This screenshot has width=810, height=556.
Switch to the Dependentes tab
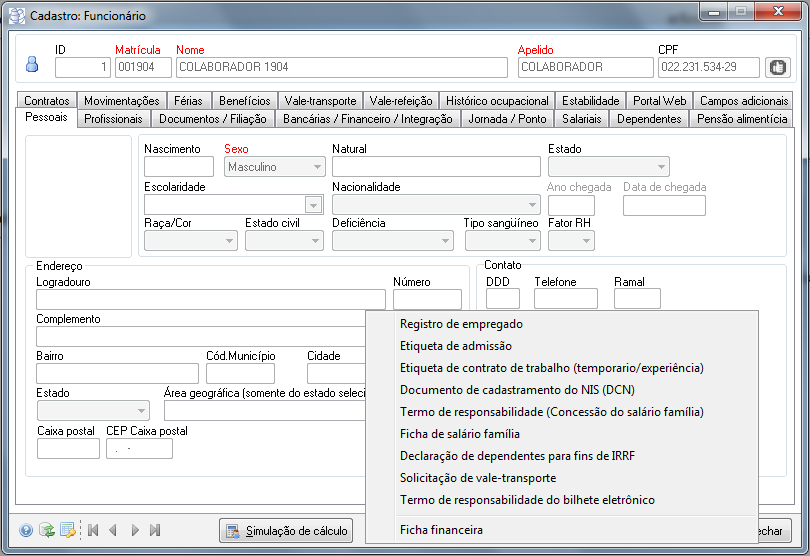pos(649,119)
